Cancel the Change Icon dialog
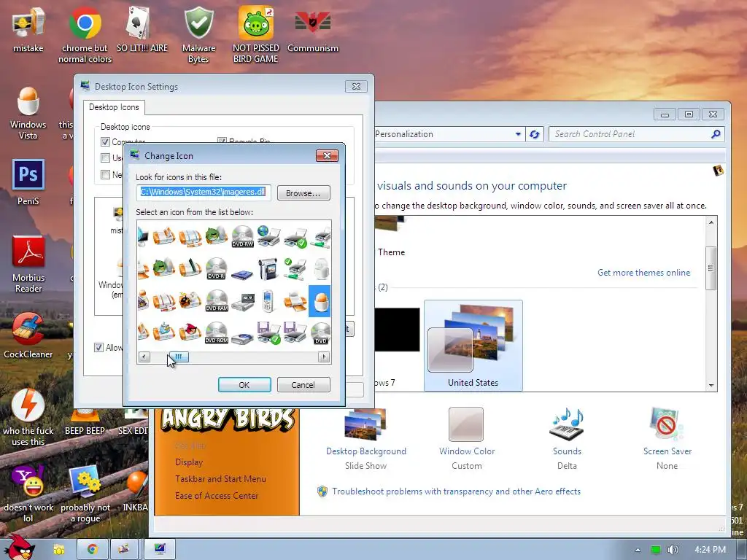This screenshot has width=747, height=560. (303, 385)
